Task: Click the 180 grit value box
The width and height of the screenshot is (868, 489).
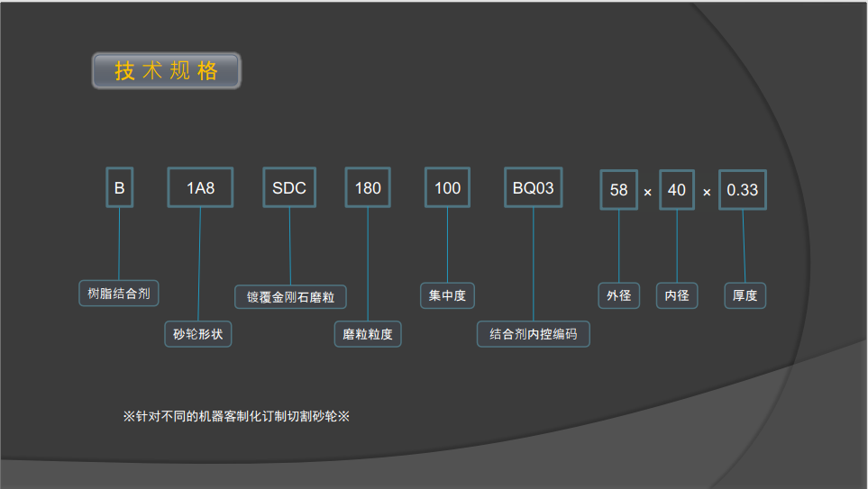Action: (368, 188)
